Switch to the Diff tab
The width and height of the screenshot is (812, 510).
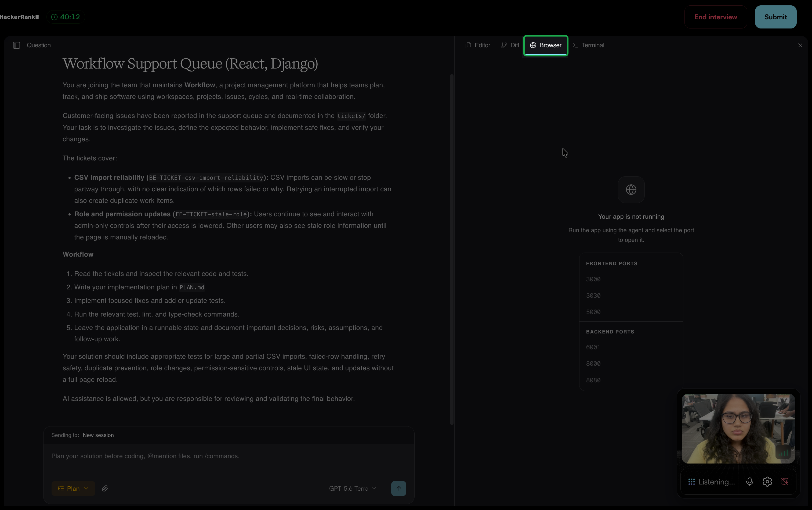510,45
